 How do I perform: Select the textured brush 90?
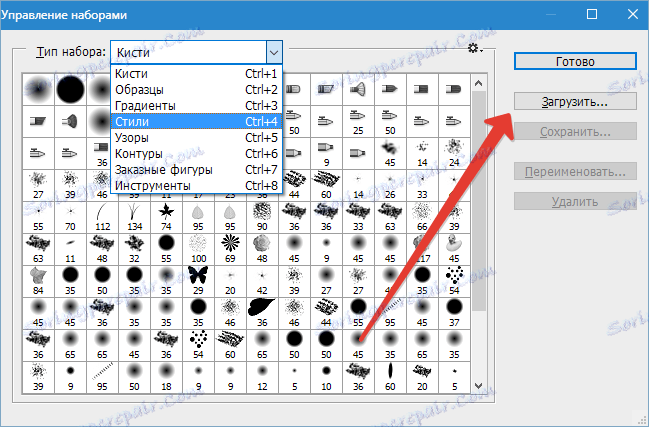[262, 218]
